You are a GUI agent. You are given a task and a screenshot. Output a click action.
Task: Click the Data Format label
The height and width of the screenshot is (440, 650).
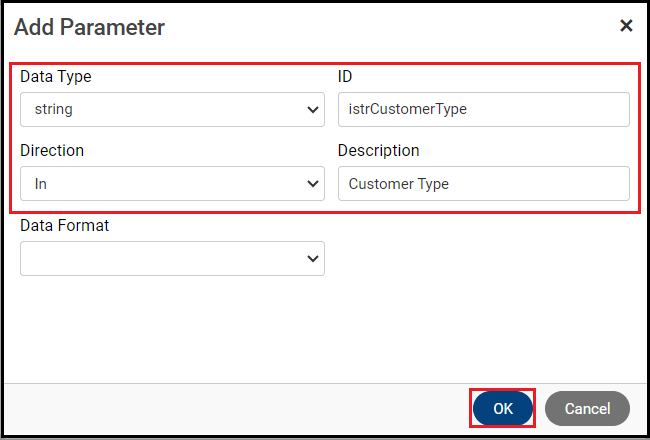coord(65,225)
